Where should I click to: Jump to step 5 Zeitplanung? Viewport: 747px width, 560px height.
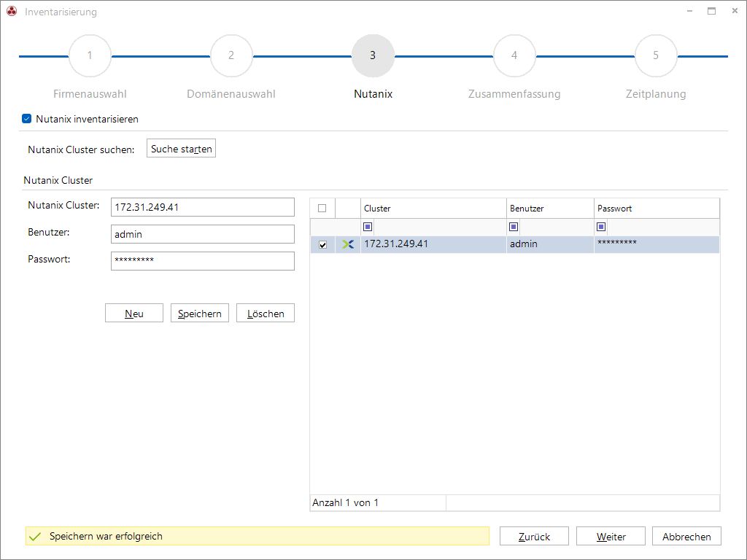point(656,55)
